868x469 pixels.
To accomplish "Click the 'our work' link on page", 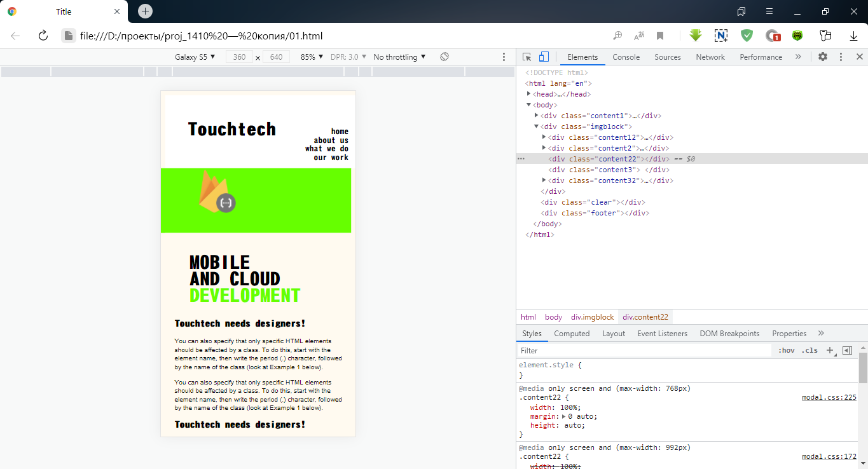I will [331, 158].
